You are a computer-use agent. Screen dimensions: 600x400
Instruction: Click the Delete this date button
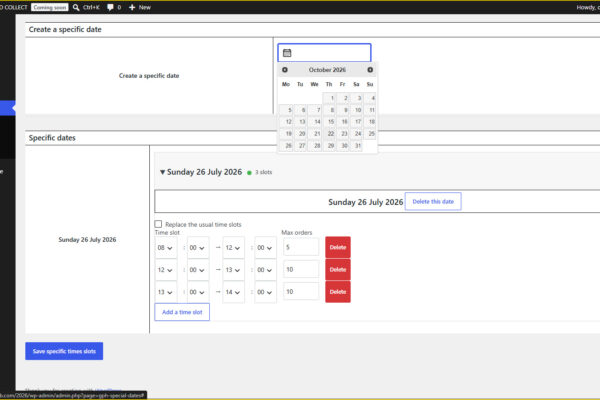tap(433, 201)
